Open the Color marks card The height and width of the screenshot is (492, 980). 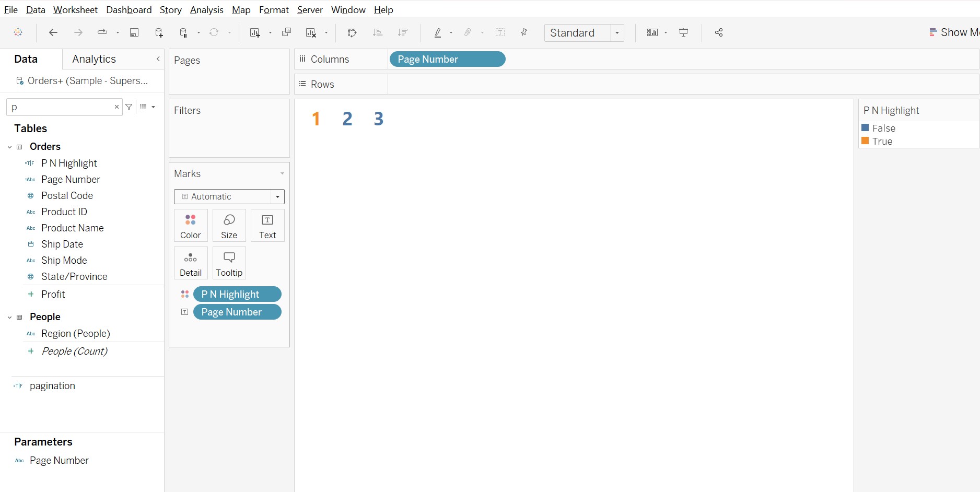coord(191,226)
